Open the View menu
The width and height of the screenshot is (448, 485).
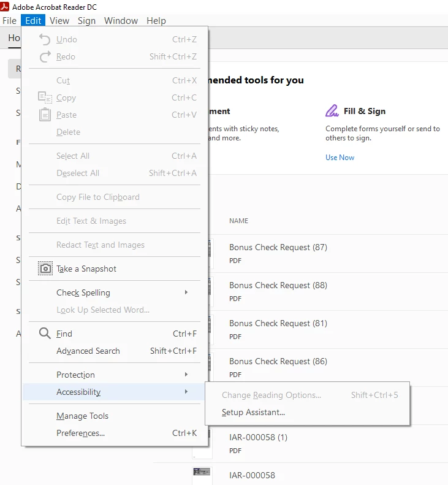[x=59, y=21]
